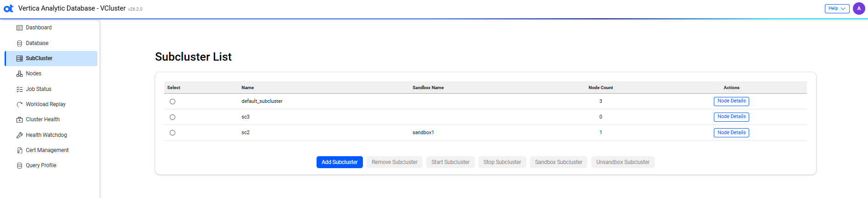868x198 pixels.
Task: Open Health Watchdog page
Action: coord(51,135)
